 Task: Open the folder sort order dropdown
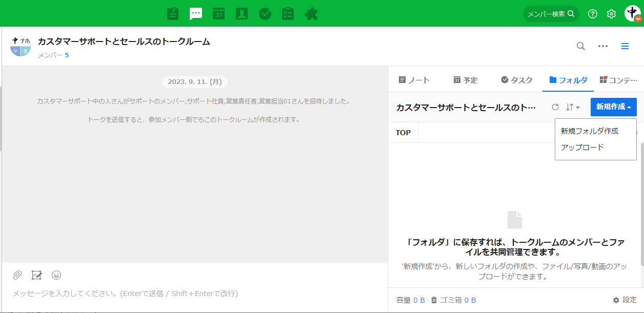[x=573, y=107]
